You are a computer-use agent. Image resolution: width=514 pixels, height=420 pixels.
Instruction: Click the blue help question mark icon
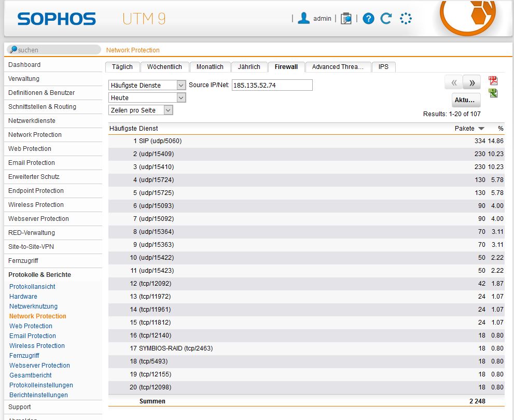click(368, 19)
